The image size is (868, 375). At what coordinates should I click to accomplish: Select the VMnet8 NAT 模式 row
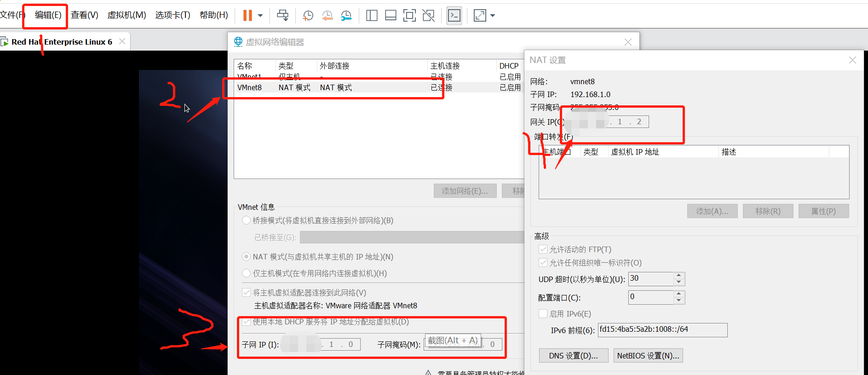(379, 87)
